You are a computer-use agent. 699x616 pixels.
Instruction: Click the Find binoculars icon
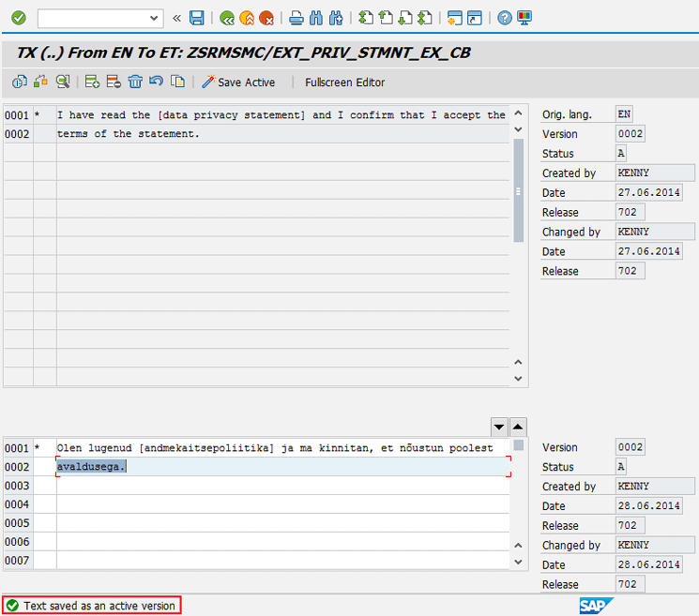(315, 18)
